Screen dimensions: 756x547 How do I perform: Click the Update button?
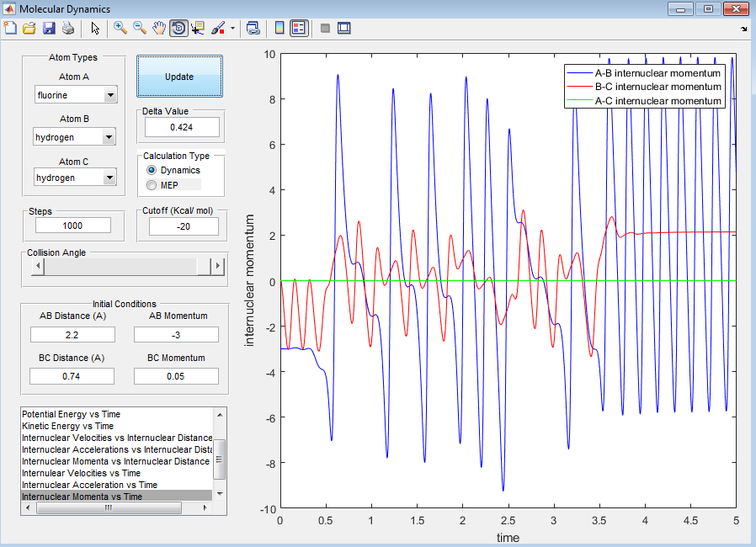coord(179,77)
